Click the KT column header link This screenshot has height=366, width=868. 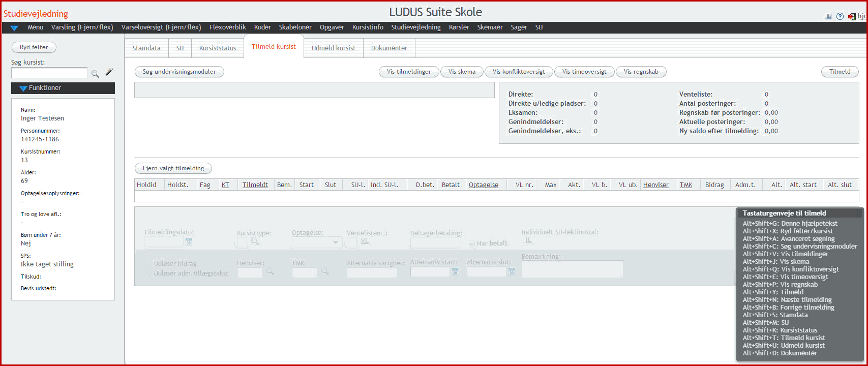225,185
